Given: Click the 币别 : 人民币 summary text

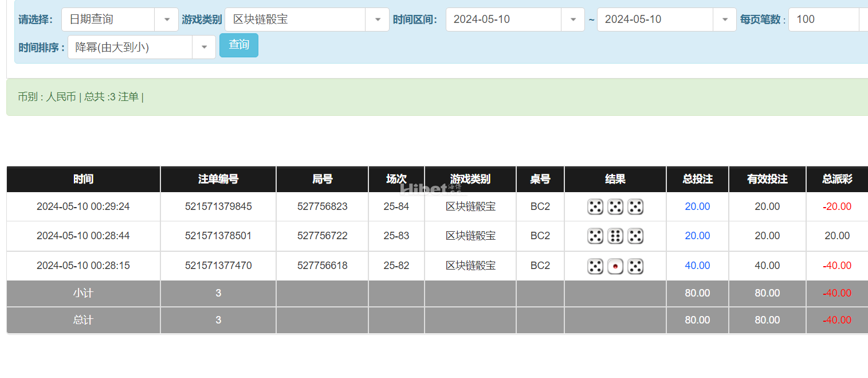Looking at the screenshot, I should pyautogui.click(x=47, y=97).
